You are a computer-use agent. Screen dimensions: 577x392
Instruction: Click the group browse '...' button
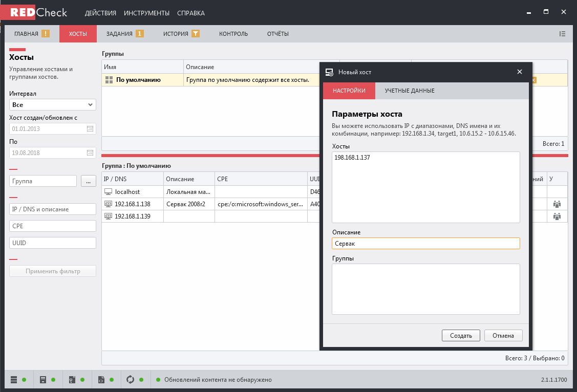coord(88,181)
